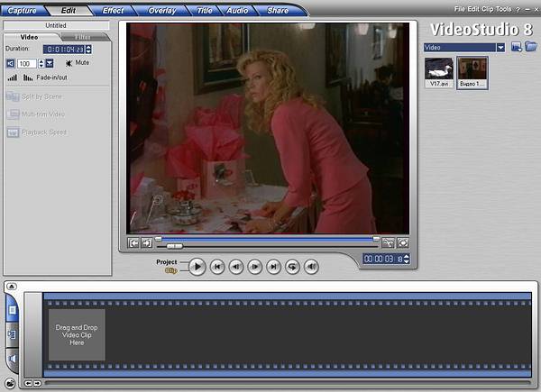
Task: Click the Drag and Drop Video Clip placeholder
Action: 77,334
